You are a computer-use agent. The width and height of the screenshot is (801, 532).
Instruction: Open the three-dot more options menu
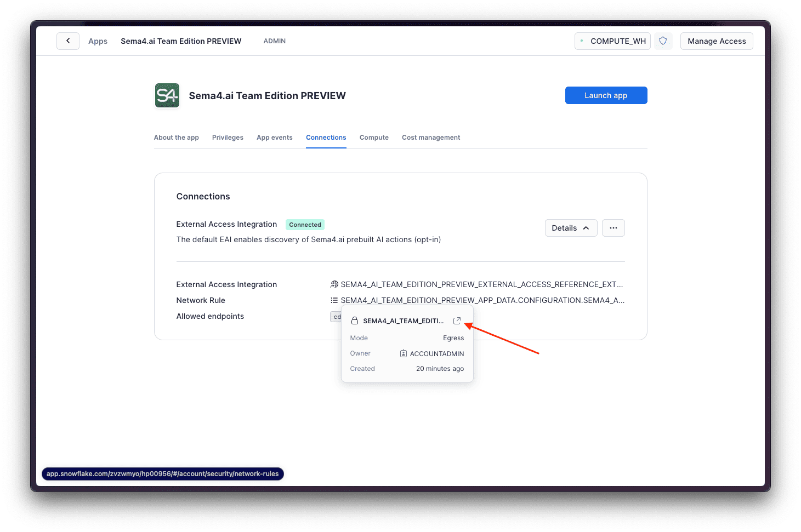[x=613, y=228]
